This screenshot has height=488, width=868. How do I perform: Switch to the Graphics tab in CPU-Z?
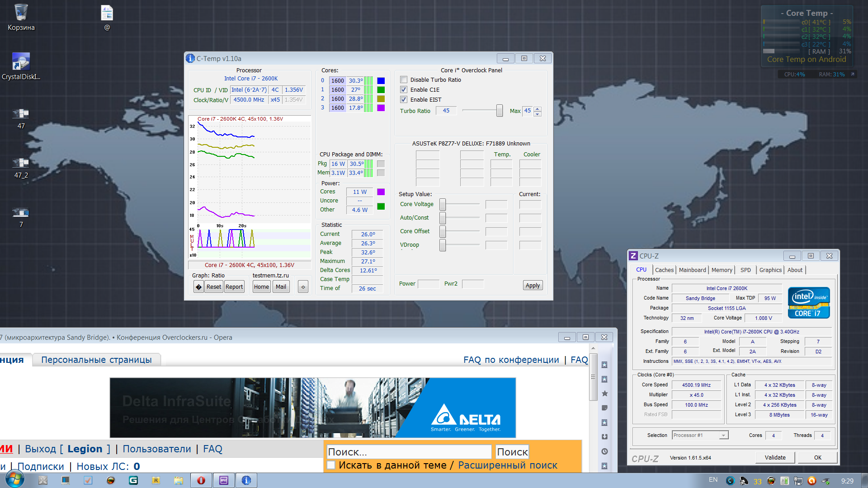[x=770, y=270]
